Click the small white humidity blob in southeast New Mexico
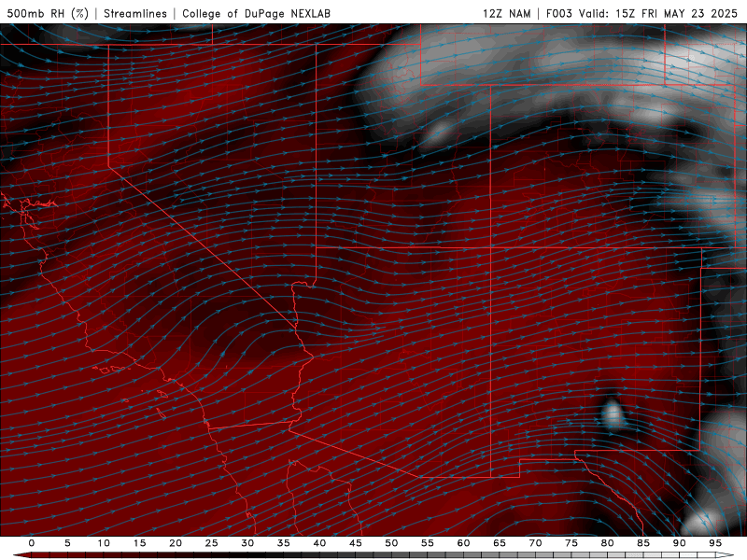This screenshot has height=560, width=747. (x=613, y=414)
